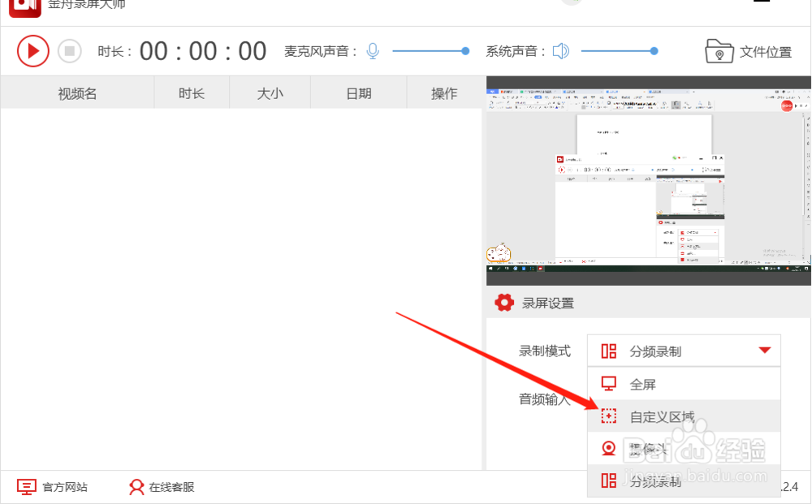Click the 摄像头 webcam icon
The height and width of the screenshot is (504, 812).
tap(608, 448)
